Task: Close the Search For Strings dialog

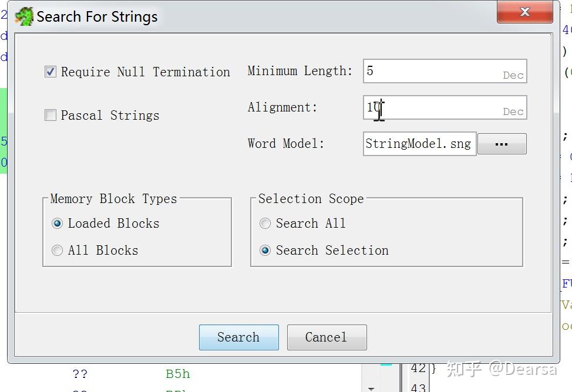Action: (524, 12)
